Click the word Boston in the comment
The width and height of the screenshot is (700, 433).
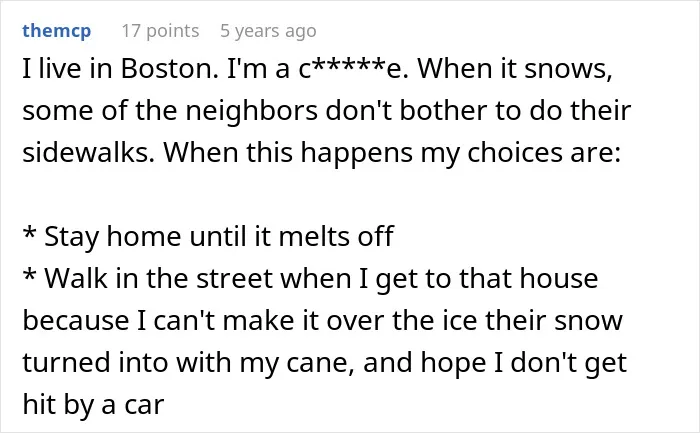click(x=170, y=69)
